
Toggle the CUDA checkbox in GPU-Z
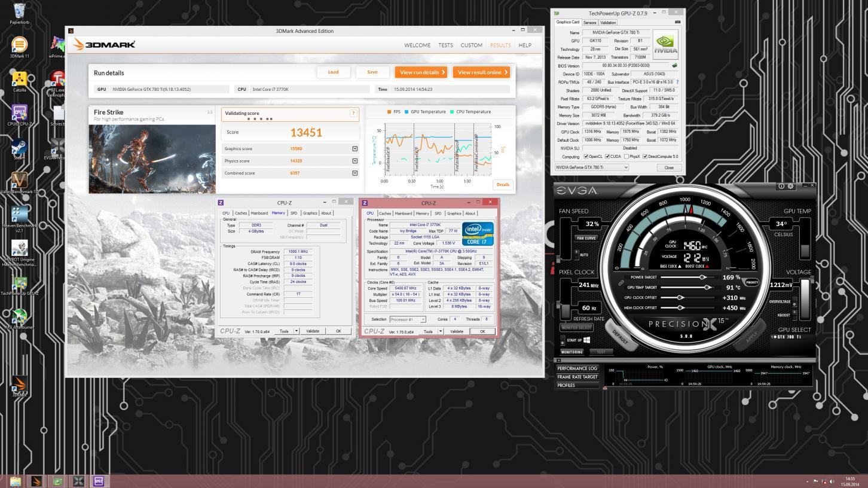(x=607, y=157)
